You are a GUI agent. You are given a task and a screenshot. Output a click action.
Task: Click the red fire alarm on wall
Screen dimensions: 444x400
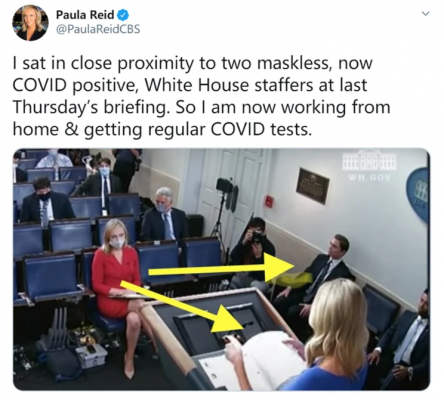(x=269, y=201)
